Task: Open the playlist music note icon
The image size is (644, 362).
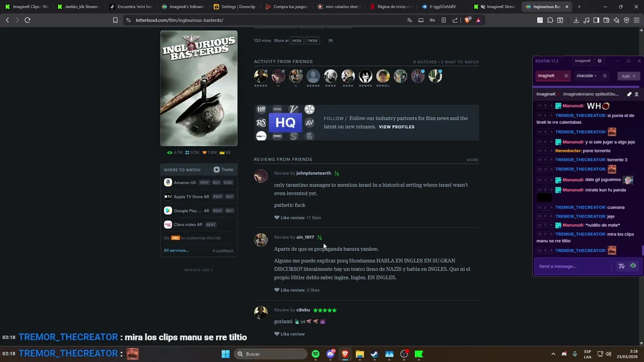Action: click(586, 20)
